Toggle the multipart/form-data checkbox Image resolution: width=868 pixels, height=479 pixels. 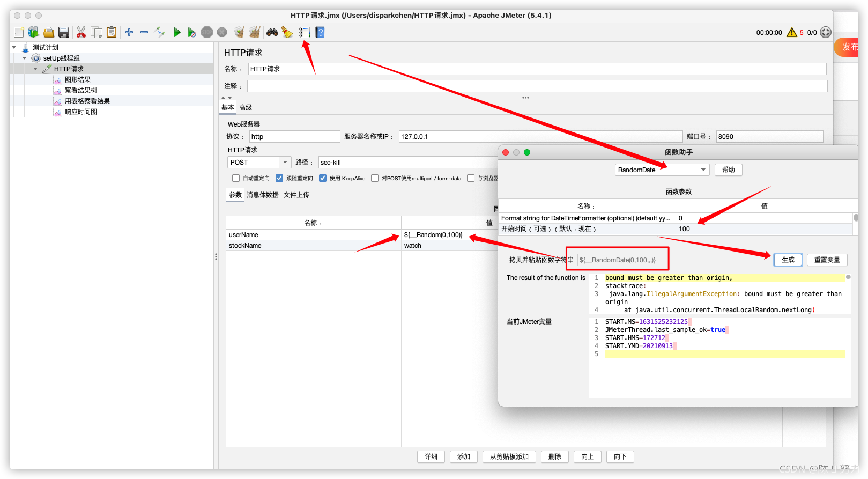375,178
